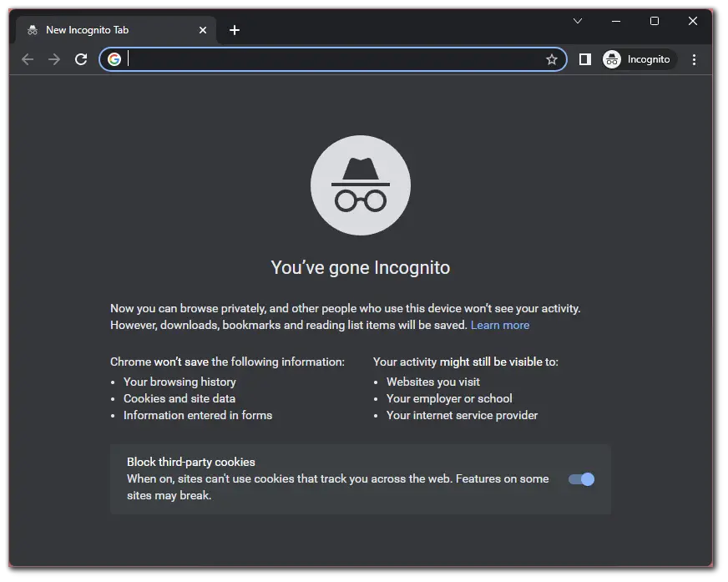728x582 pixels.
Task: Open a new tab with plus button
Action: point(235,30)
